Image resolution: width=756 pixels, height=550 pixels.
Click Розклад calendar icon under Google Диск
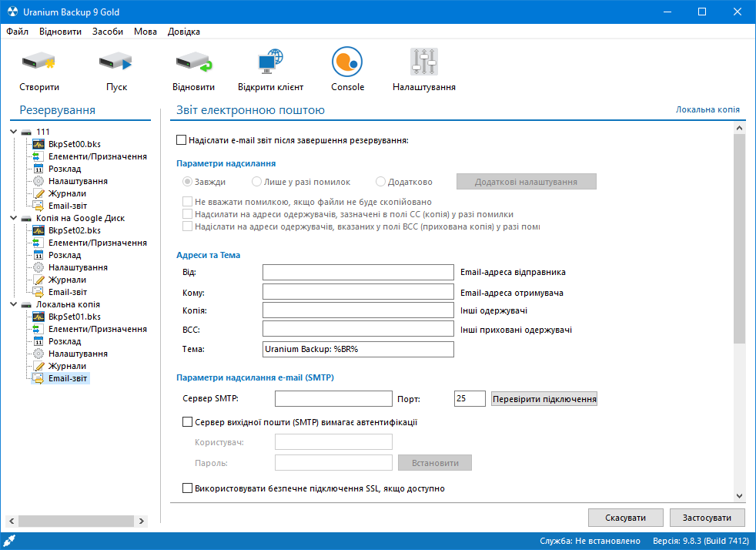(x=38, y=255)
